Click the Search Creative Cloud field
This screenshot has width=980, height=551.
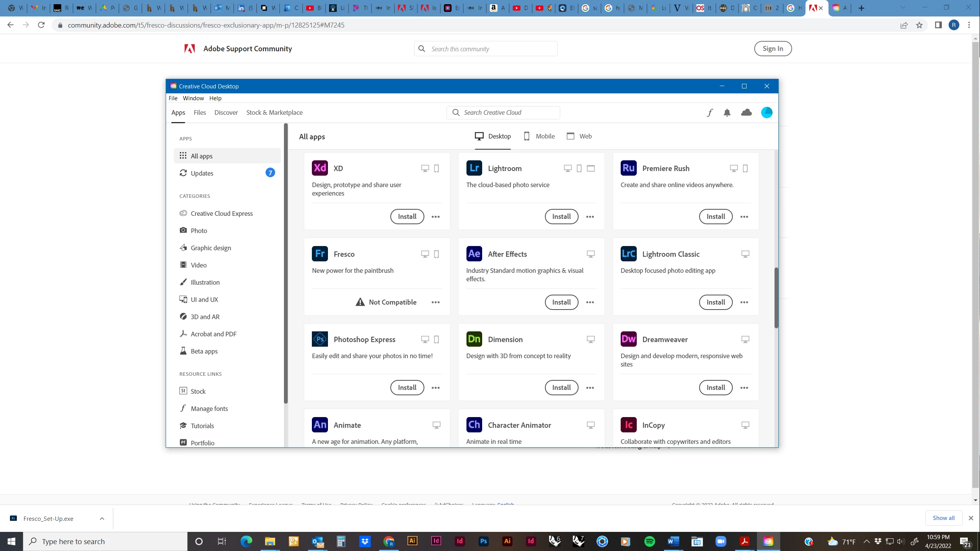pyautogui.click(x=503, y=112)
